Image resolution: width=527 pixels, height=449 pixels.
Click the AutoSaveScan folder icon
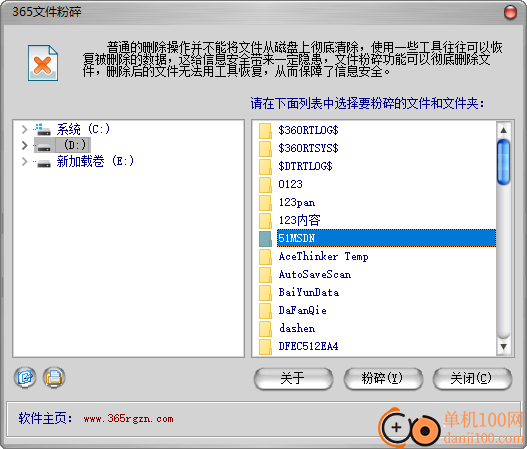(x=266, y=274)
